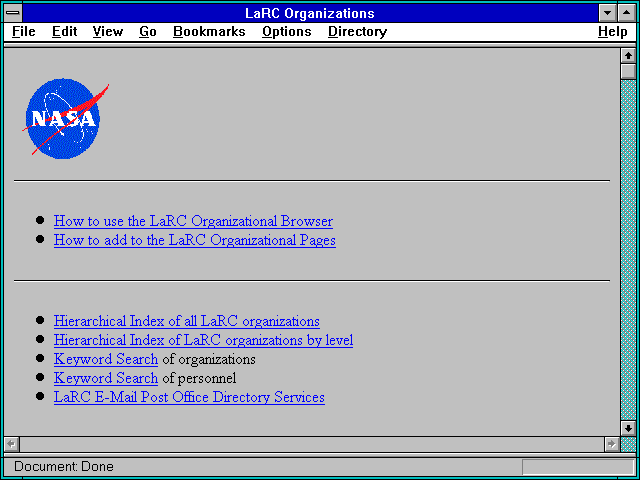Click the vertical scrollbar thumb

pos(628,71)
